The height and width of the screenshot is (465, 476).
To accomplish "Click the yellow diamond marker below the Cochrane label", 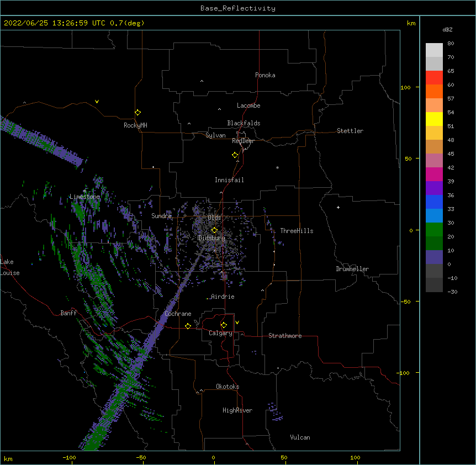I will [x=188, y=326].
